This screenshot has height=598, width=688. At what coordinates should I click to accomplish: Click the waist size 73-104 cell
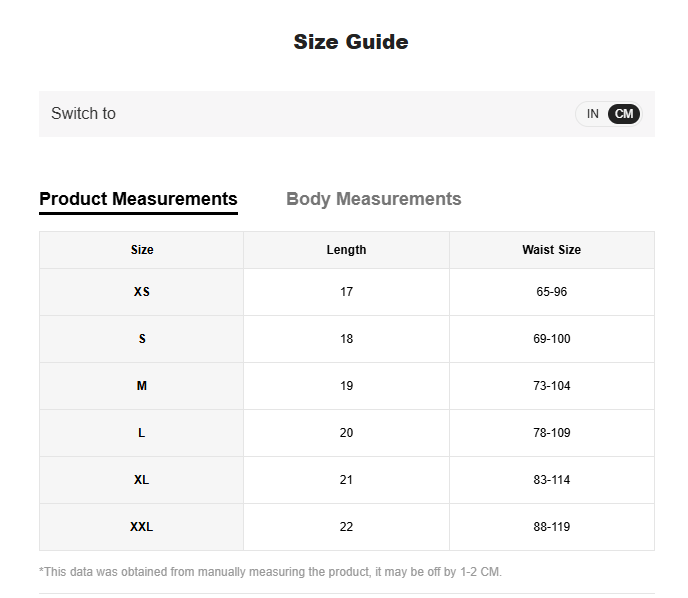551,386
